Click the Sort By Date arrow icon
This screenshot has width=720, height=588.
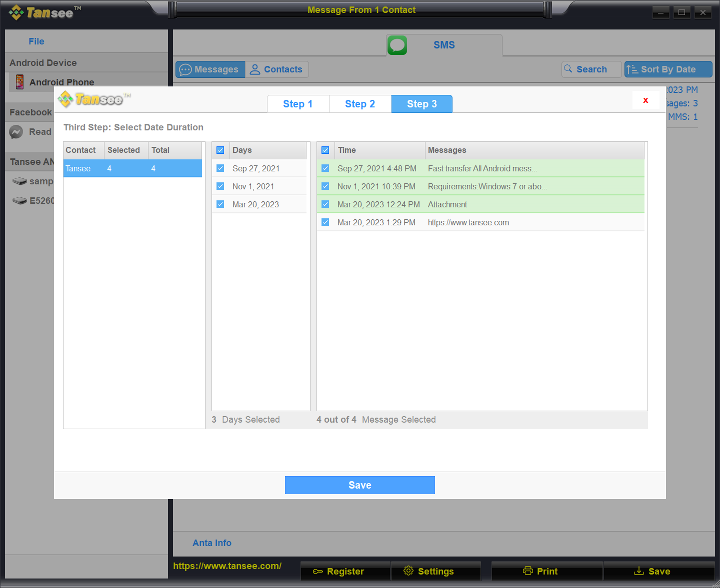click(632, 69)
